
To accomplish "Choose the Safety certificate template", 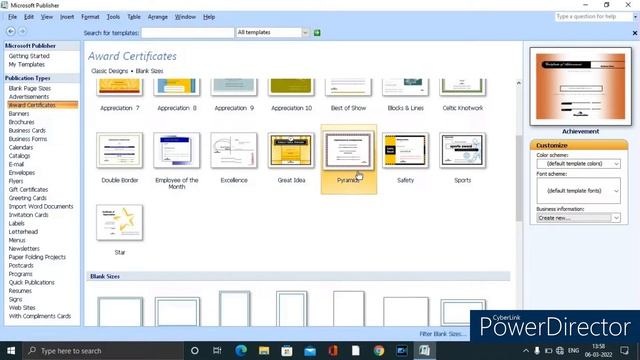I will [405, 150].
